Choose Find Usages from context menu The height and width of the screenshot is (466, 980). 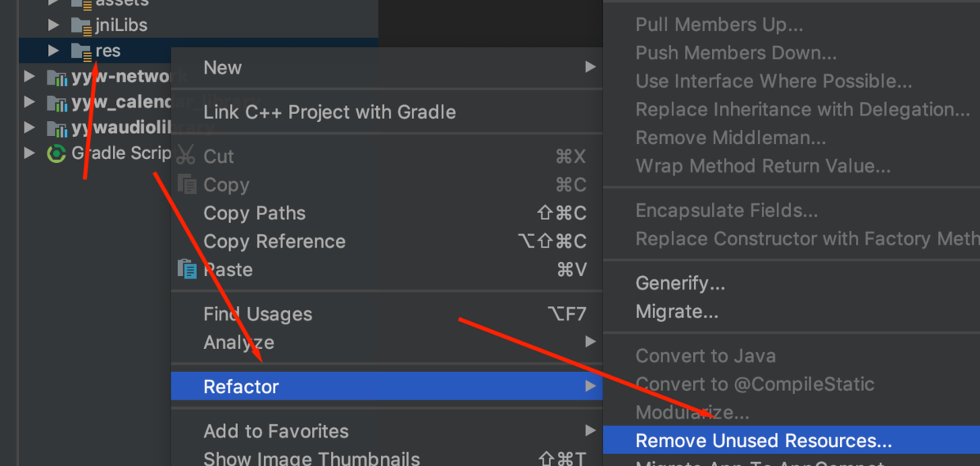[258, 314]
